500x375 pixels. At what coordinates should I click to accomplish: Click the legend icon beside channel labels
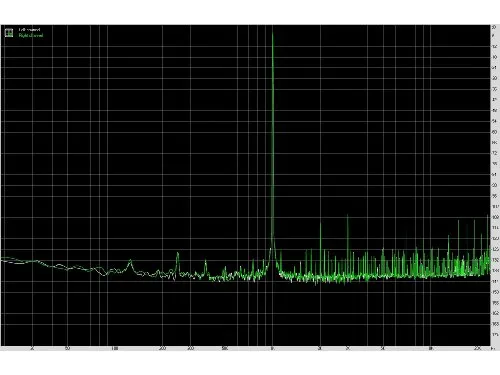[x=9, y=32]
